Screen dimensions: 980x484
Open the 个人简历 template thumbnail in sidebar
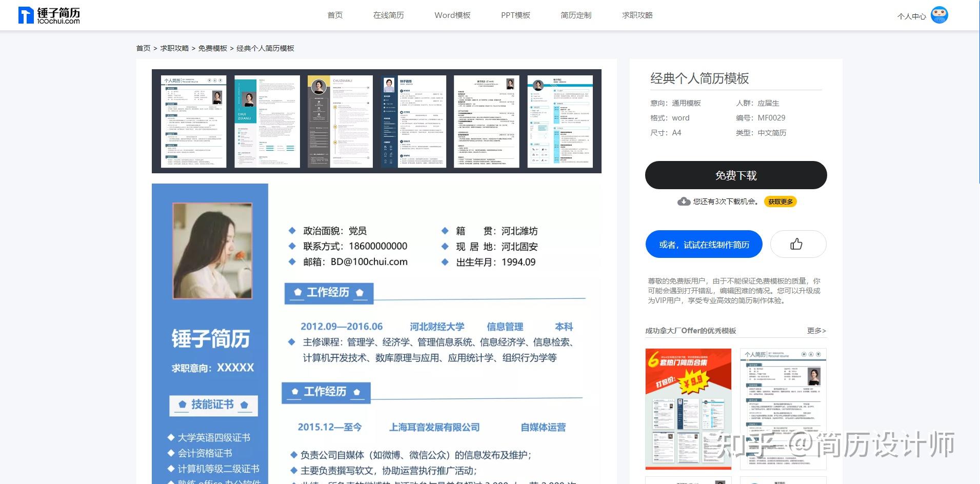pos(783,409)
